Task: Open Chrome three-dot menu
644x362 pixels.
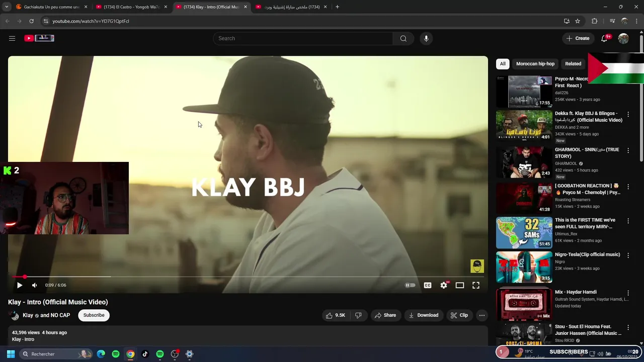Action: (x=637, y=21)
